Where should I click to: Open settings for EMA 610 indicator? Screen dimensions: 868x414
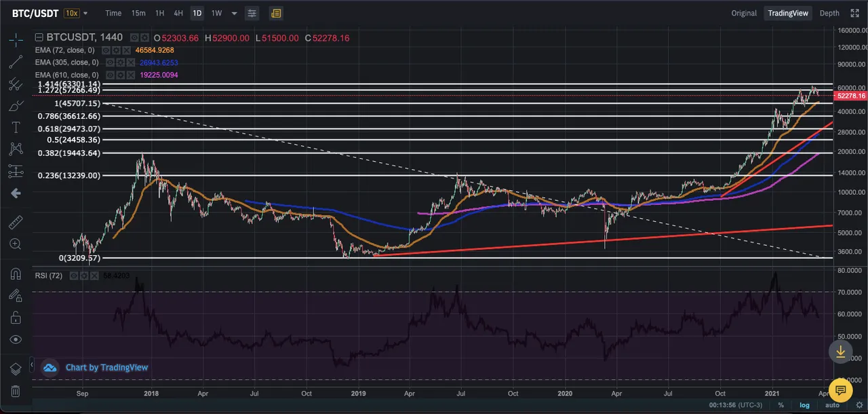coord(120,75)
